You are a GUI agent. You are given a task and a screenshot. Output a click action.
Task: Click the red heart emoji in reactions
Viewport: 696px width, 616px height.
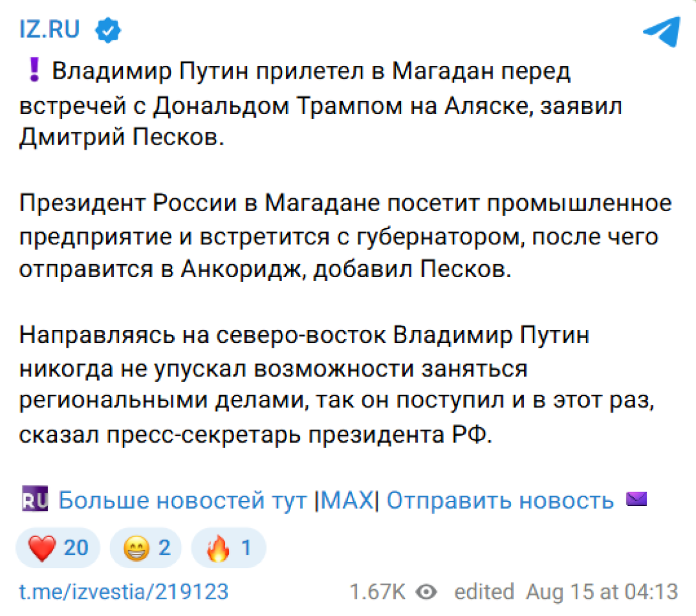[43, 548]
